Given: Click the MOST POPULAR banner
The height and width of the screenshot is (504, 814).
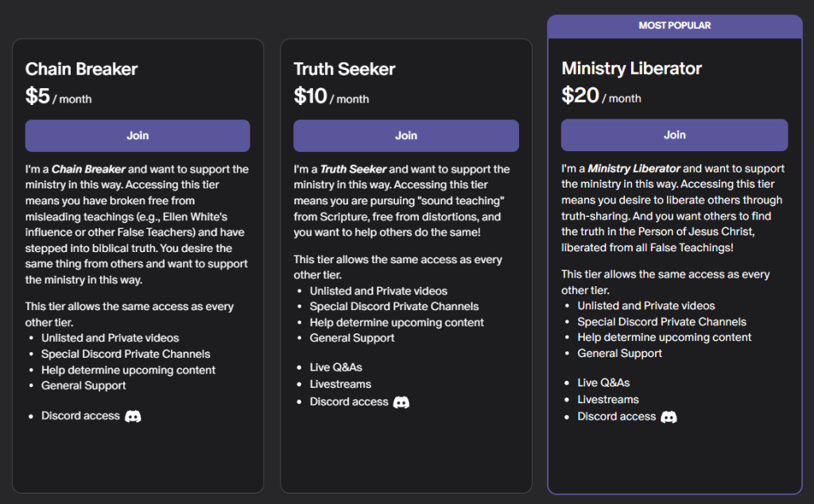Looking at the screenshot, I should coord(675,25).
